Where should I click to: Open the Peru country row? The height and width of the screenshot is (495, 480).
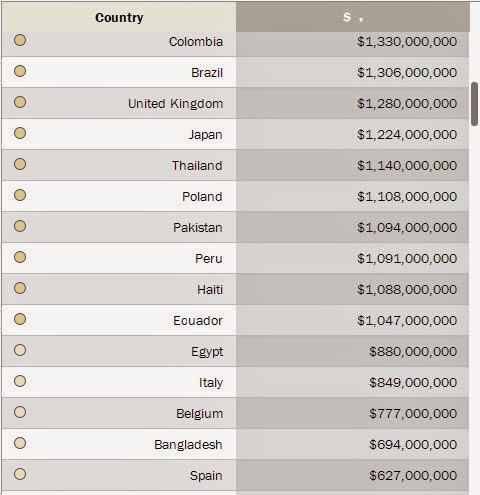pyautogui.click(x=235, y=258)
